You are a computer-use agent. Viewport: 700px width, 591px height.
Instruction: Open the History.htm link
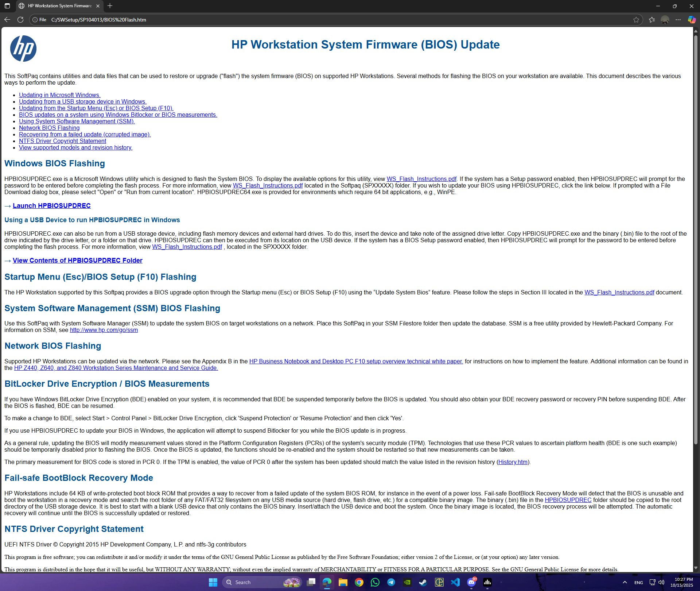[x=513, y=462]
